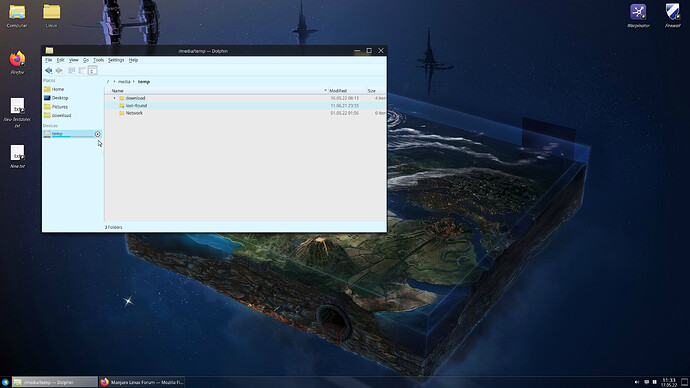Select the lost+found folder row
The height and width of the screenshot is (388, 690).
[x=246, y=106]
